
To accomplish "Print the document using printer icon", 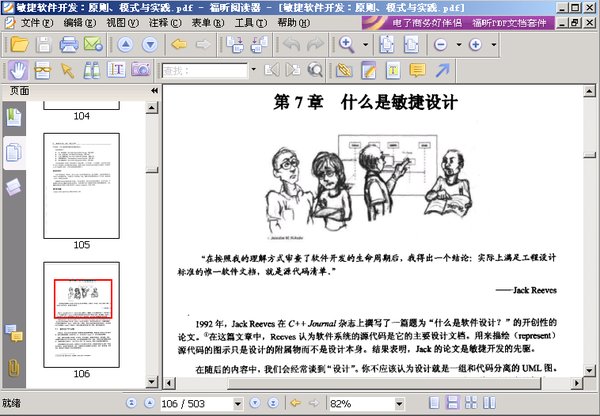I will (x=69, y=45).
